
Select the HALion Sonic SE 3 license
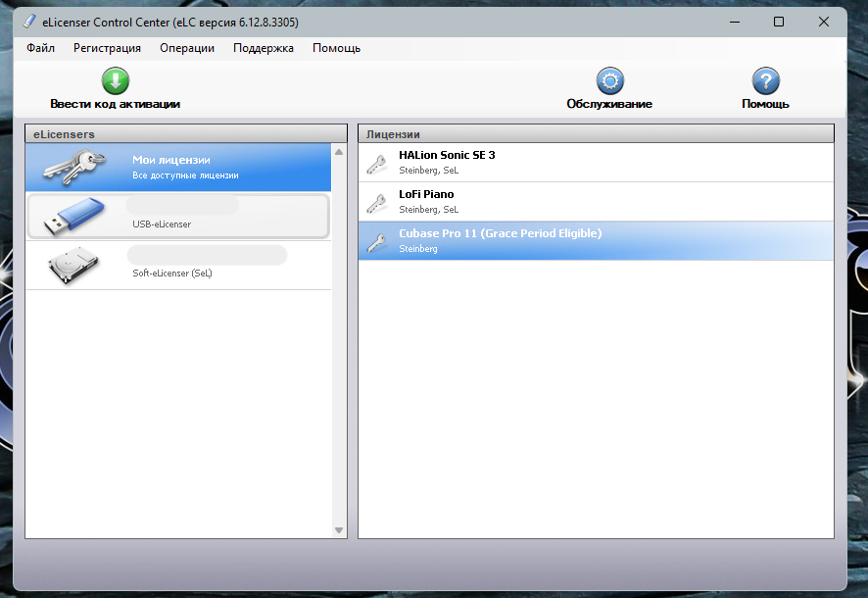596,163
